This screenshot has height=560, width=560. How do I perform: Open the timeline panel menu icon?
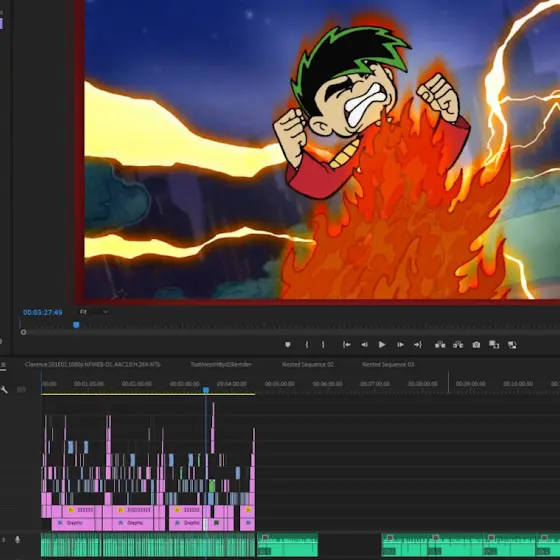pos(3,365)
